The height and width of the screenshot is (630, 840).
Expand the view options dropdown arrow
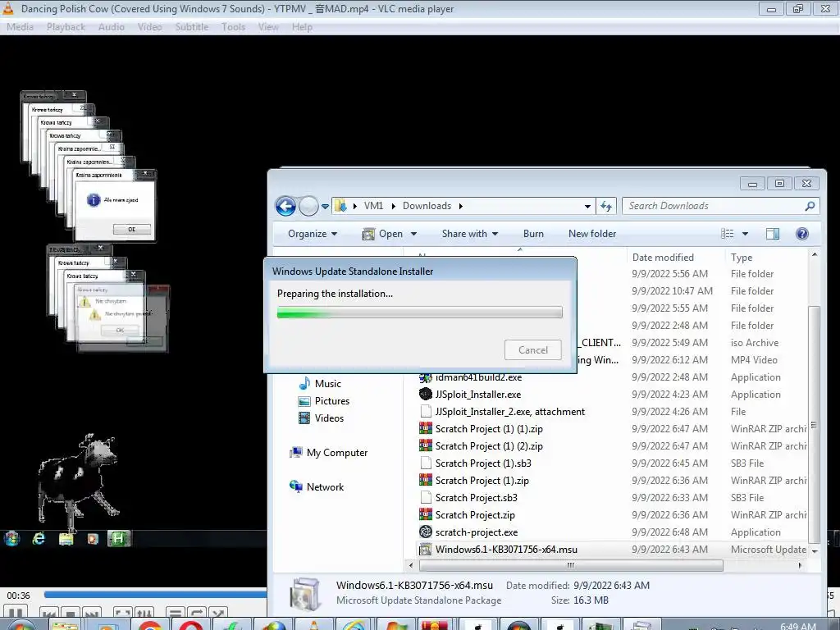(745, 234)
